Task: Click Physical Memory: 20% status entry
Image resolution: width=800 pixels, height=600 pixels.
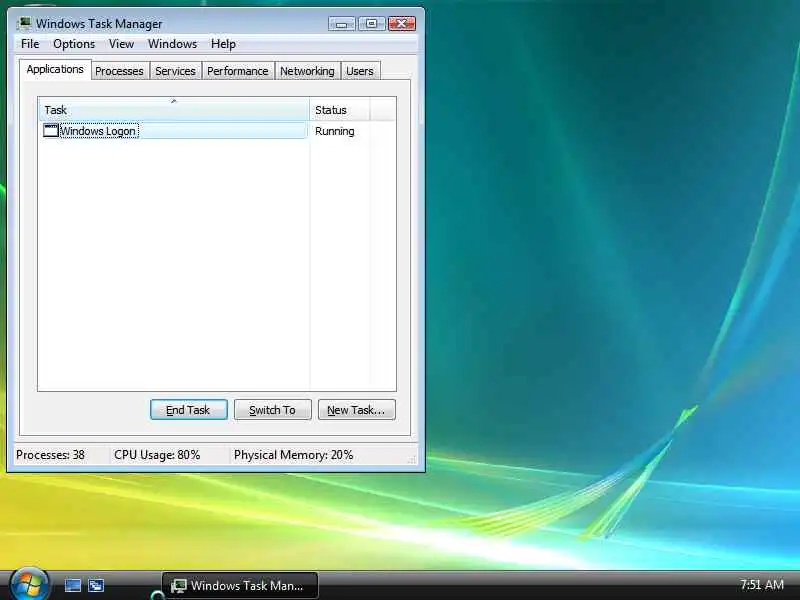Action: coord(293,455)
